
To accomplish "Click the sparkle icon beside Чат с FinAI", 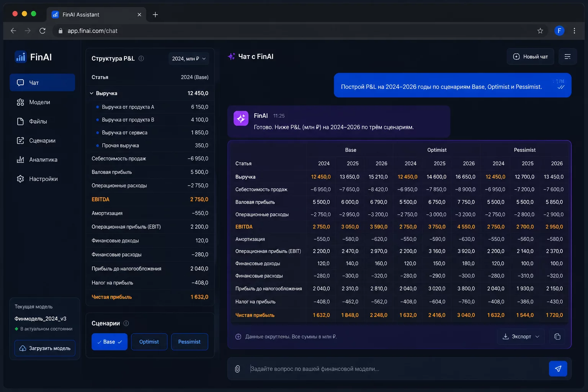I will [x=232, y=57].
